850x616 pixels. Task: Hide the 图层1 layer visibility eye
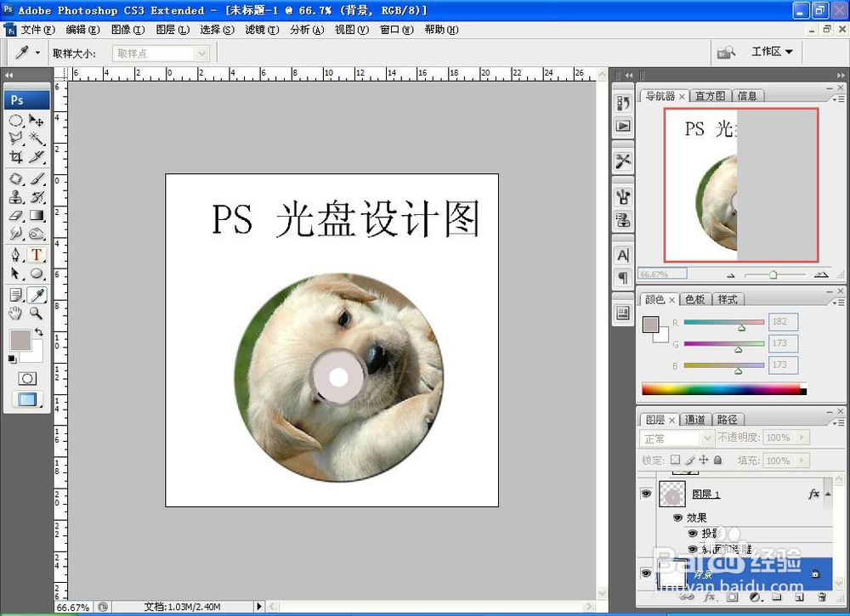(647, 494)
